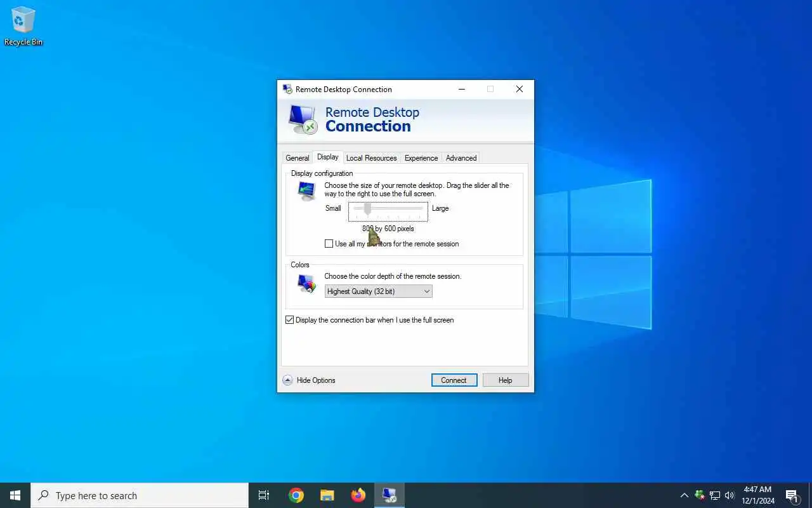Click the monitor icon in Display configuration
The image size is (812, 508).
[306, 190]
